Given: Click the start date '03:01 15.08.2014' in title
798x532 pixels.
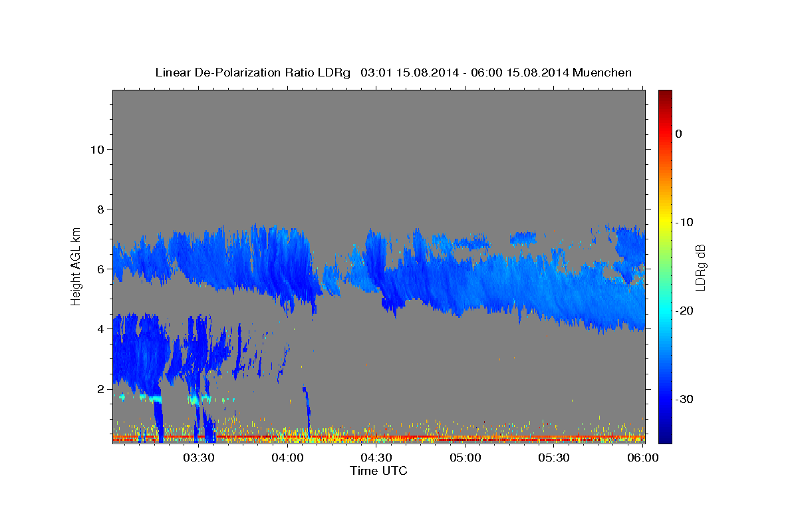Looking at the screenshot, I should 410,72.
